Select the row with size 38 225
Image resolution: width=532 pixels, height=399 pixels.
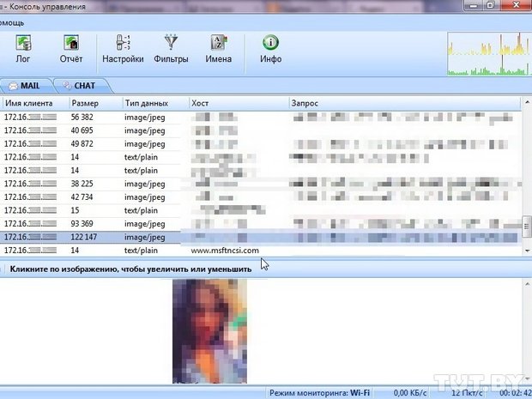[261, 184]
